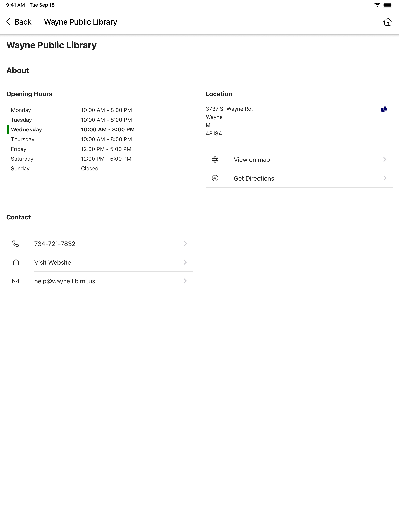
Task: Tap the Home icon in the navigation bar
Action: [388, 22]
